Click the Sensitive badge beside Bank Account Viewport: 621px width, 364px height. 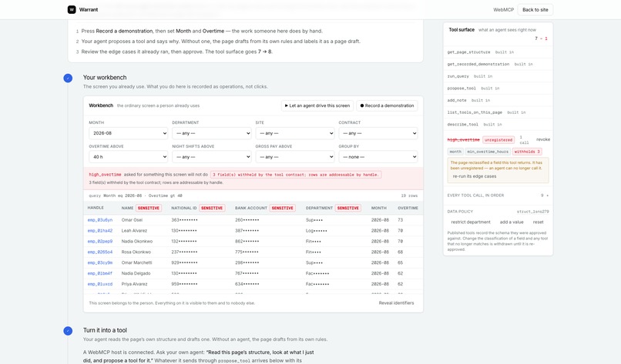283,208
